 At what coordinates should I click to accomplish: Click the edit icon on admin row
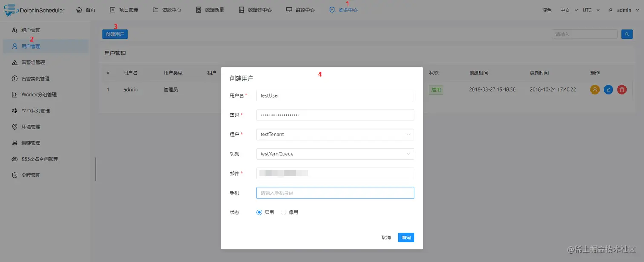tap(608, 89)
